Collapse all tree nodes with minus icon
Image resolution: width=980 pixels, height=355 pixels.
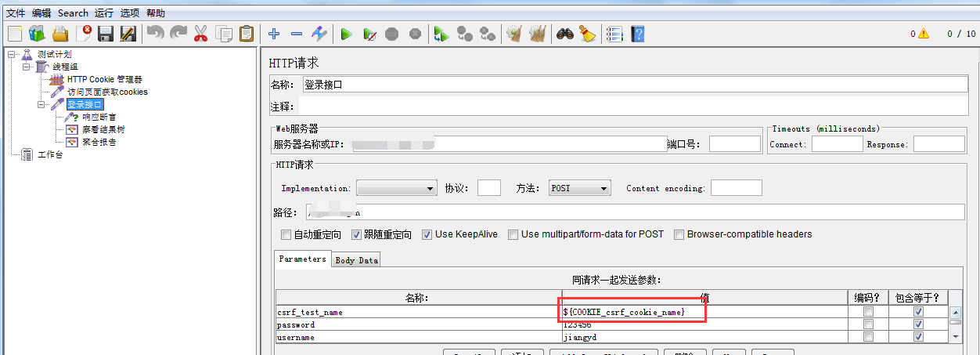click(297, 34)
